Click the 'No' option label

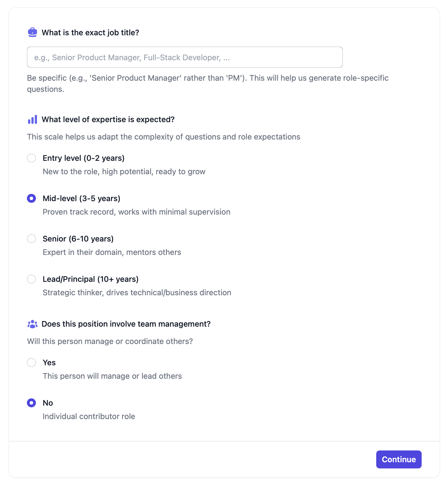[47, 403]
